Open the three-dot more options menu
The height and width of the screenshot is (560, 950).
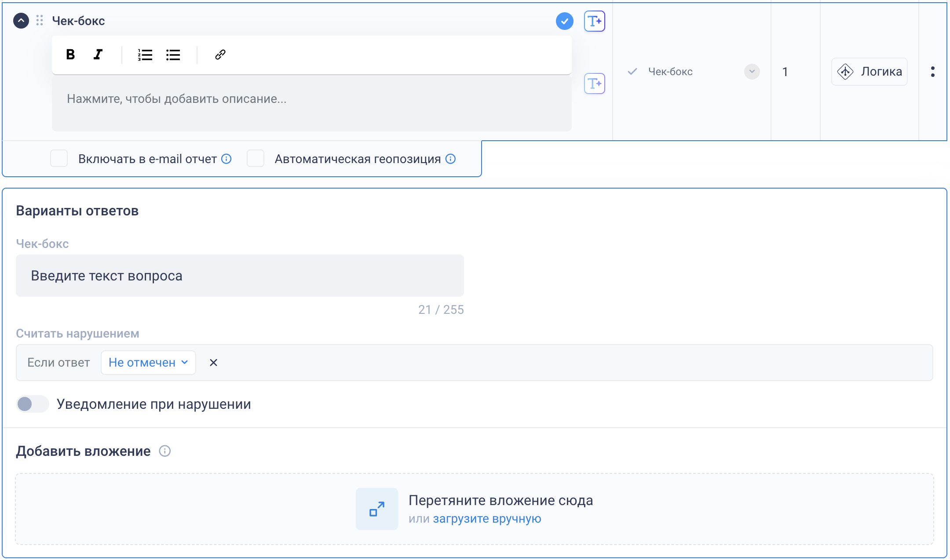click(x=932, y=72)
